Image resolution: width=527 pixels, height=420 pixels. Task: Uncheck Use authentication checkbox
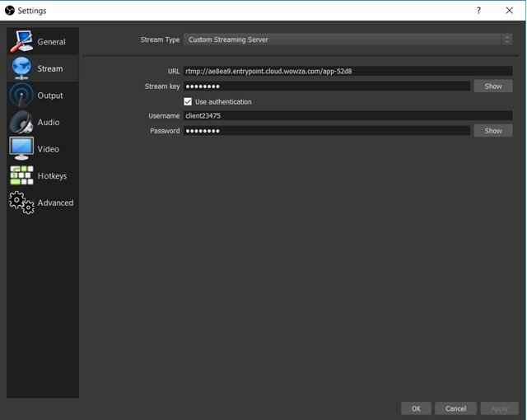188,101
